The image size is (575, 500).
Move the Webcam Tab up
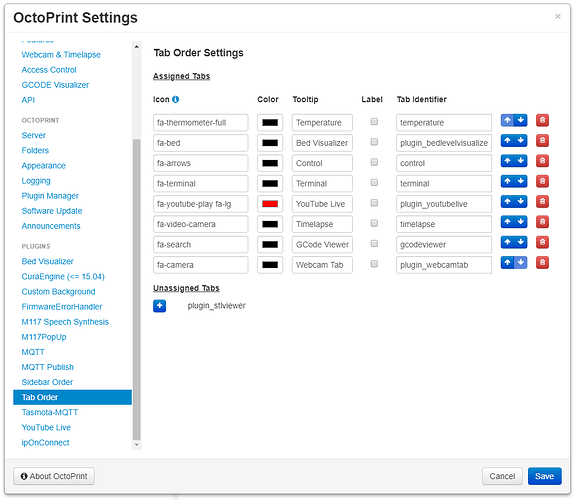coord(507,263)
